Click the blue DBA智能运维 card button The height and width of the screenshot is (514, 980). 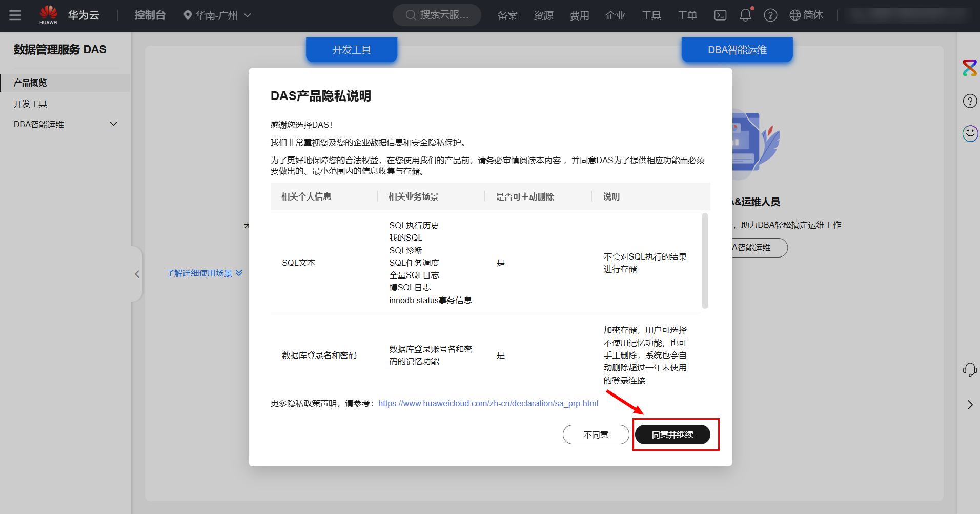737,50
